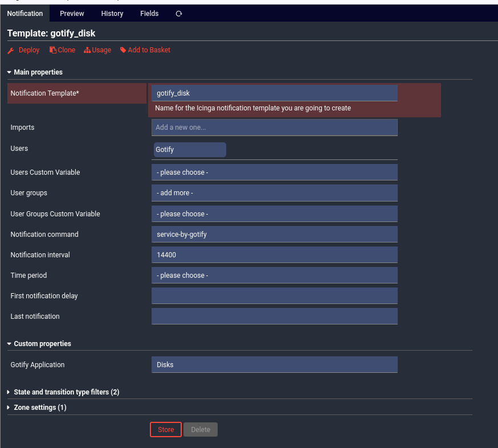The width and height of the screenshot is (498, 448).
Task: Click the Clone copy icon
Action: (53, 50)
